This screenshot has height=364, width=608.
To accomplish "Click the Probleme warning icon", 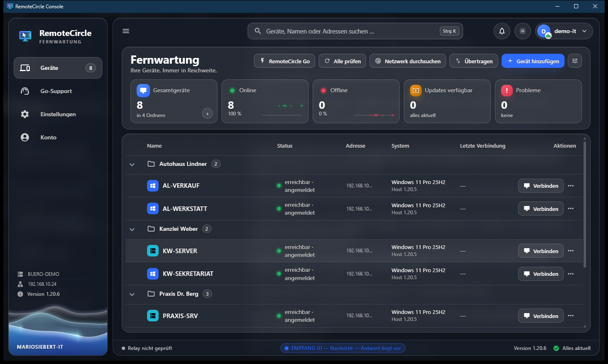I will point(507,91).
